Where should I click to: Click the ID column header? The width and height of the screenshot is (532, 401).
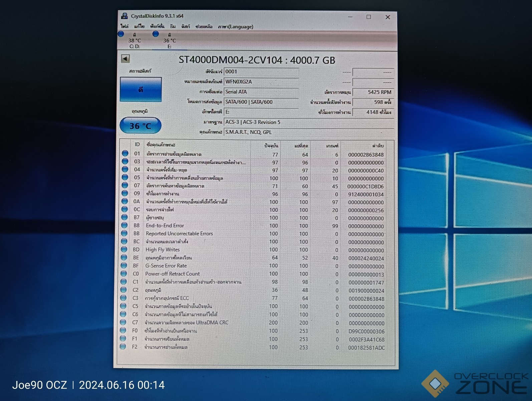pyautogui.click(x=137, y=145)
